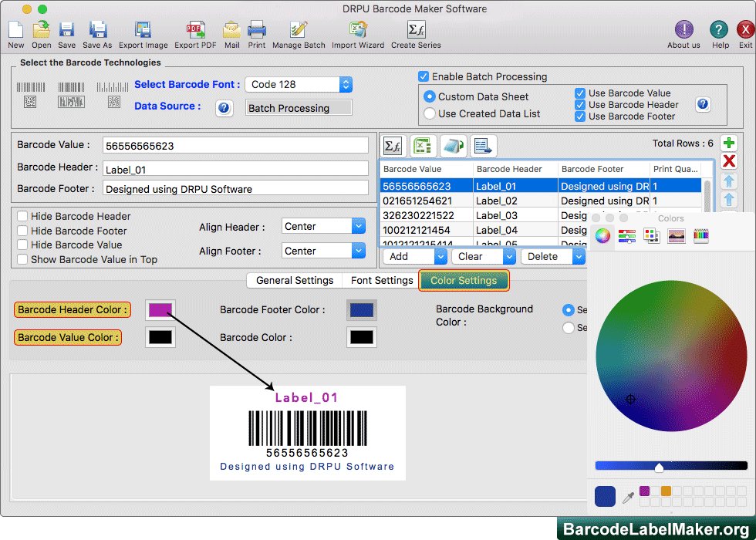Click the Barcode Header input field
This screenshot has width=756, height=540.
236,169
